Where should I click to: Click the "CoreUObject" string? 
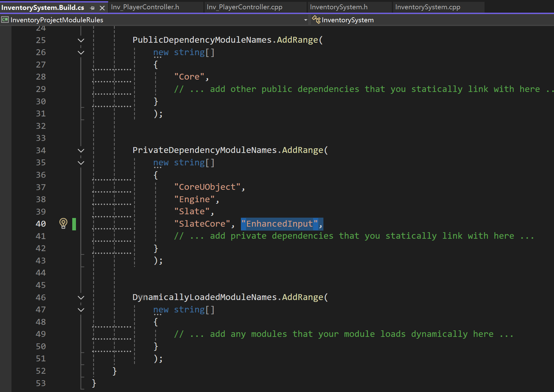pyautogui.click(x=207, y=187)
